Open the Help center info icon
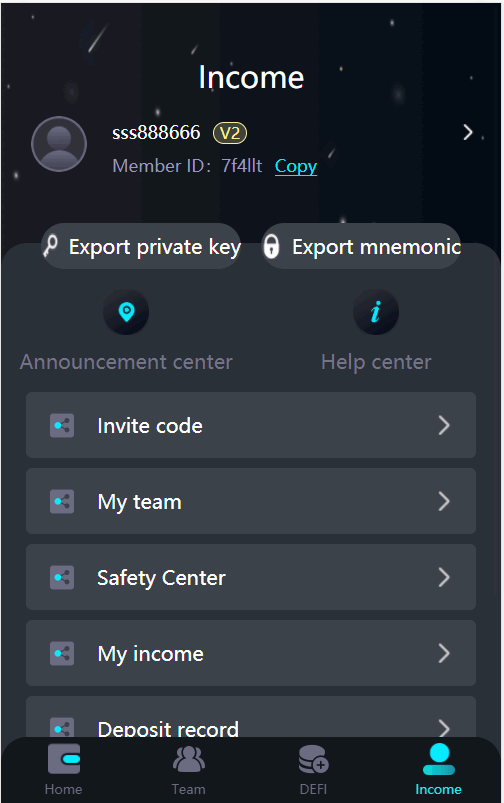Image resolution: width=504 pixels, height=803 pixels. click(376, 312)
